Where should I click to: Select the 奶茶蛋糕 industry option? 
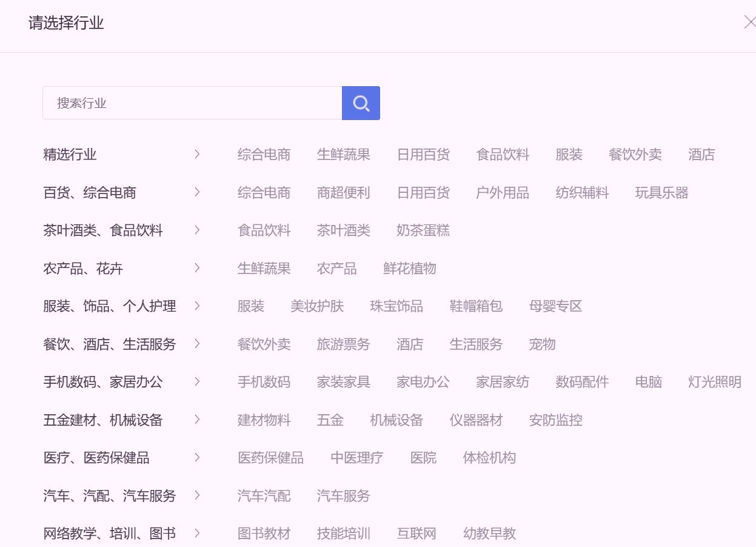(423, 230)
